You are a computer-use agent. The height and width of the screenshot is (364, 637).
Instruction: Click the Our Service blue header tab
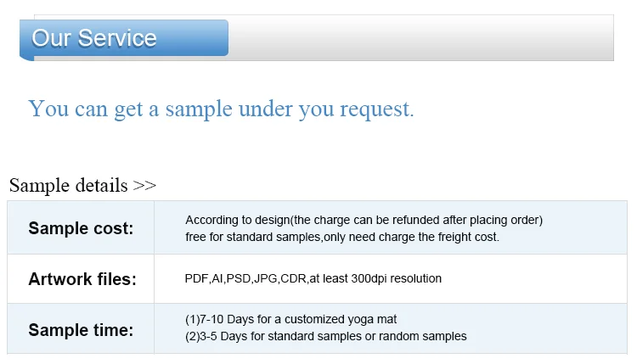(x=124, y=37)
